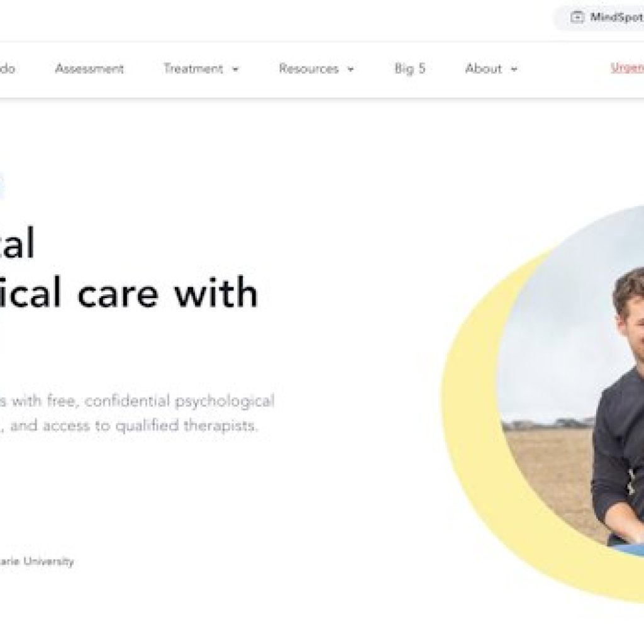
Task: Open the partially visible "do" navigation item
Action: 8,69
